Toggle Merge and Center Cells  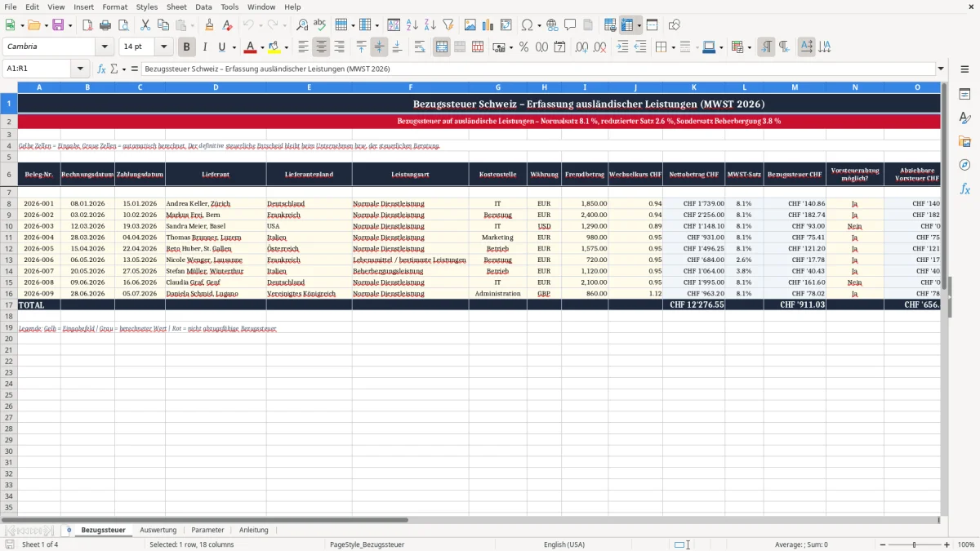click(x=442, y=47)
